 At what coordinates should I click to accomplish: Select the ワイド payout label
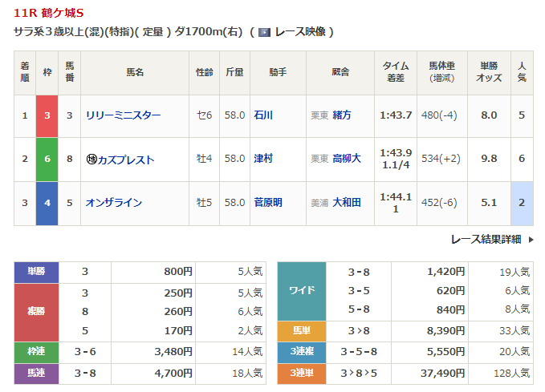tap(301, 290)
